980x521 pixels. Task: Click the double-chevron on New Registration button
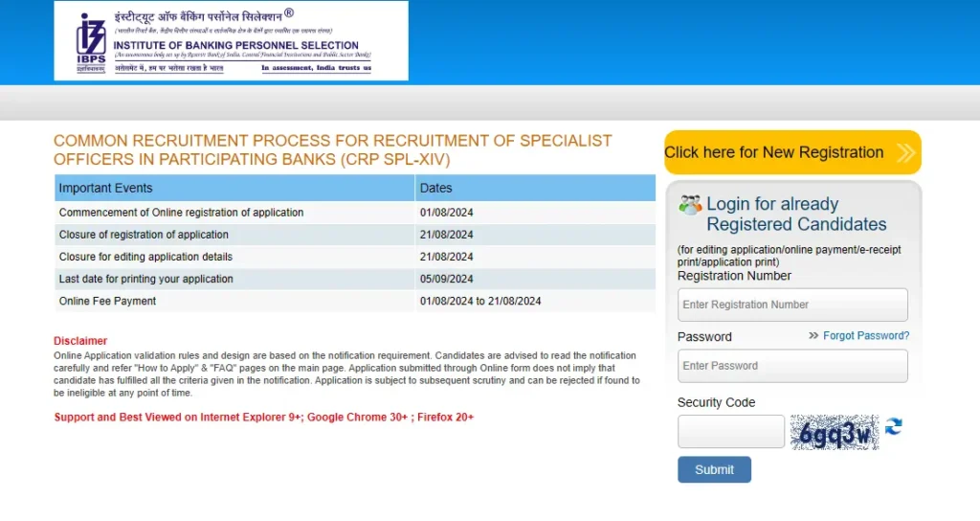tap(905, 152)
